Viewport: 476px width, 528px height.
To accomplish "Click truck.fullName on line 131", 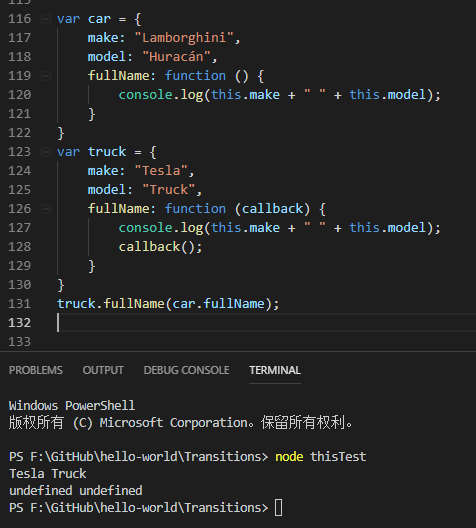I will tap(110, 304).
